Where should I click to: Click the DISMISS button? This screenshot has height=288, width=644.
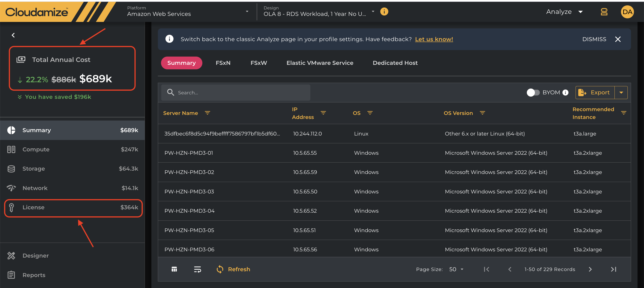pos(594,39)
